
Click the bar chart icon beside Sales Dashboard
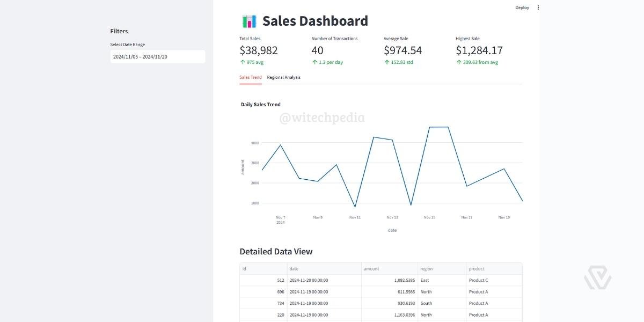pos(248,20)
